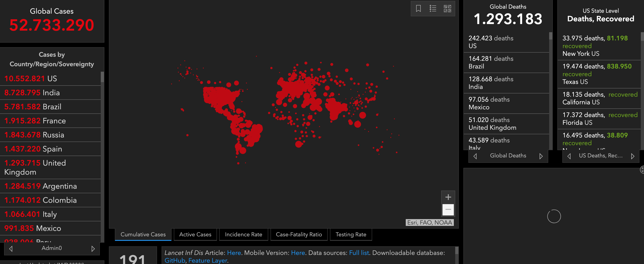Click the Feature Layer link
Image resolution: width=644 pixels, height=264 pixels.
(x=208, y=260)
